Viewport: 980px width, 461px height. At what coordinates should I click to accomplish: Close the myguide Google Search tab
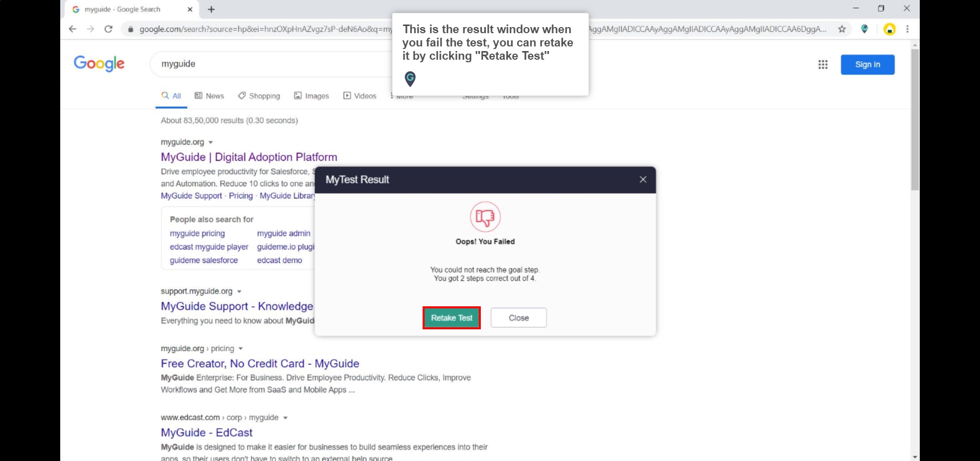190,9
